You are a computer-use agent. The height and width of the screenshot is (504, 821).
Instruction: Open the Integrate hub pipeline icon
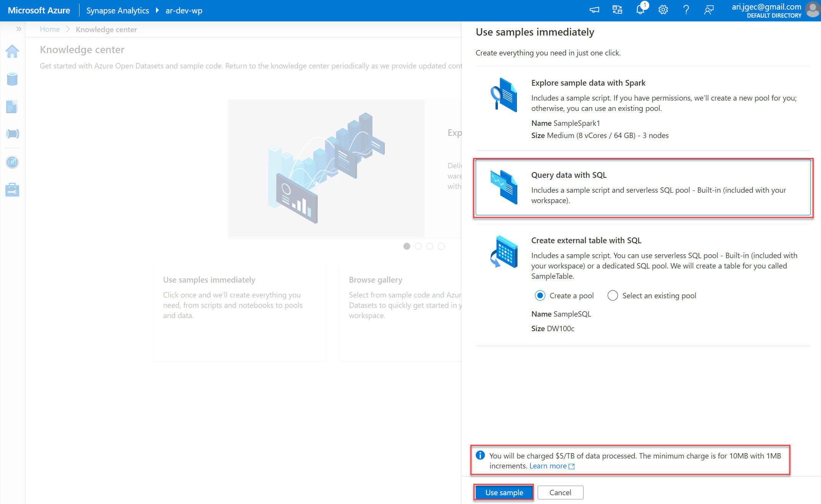pyautogui.click(x=12, y=134)
